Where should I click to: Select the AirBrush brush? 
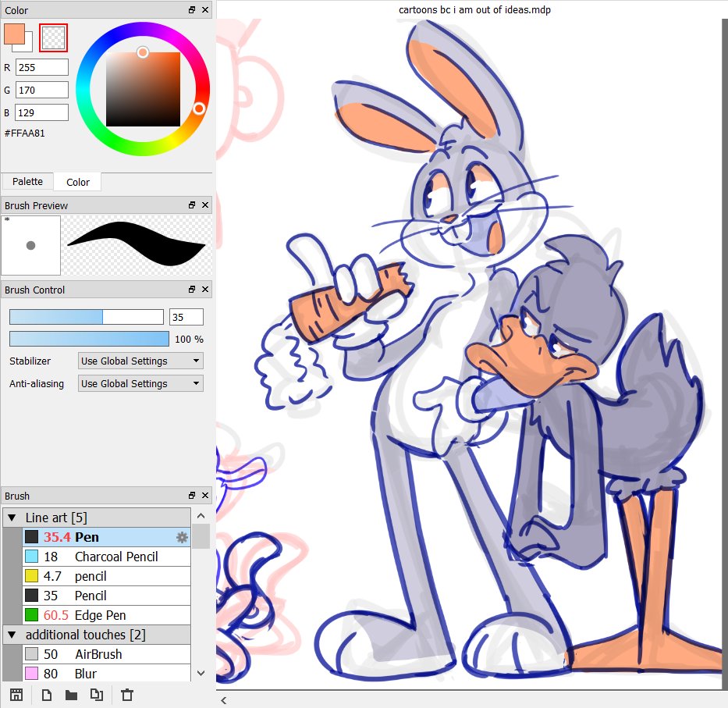point(107,654)
